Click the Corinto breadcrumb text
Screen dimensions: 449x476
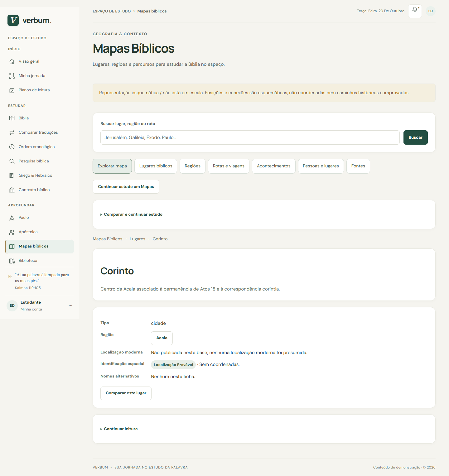click(160, 239)
